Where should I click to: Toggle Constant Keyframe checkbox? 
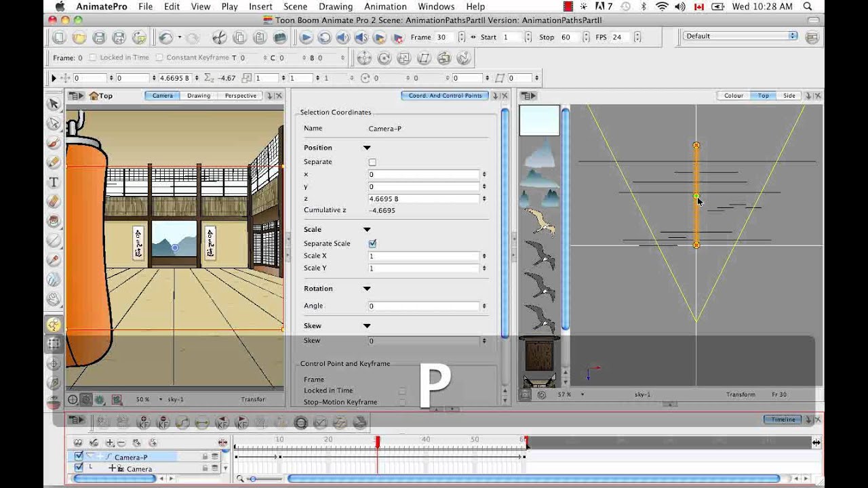pyautogui.click(x=159, y=58)
